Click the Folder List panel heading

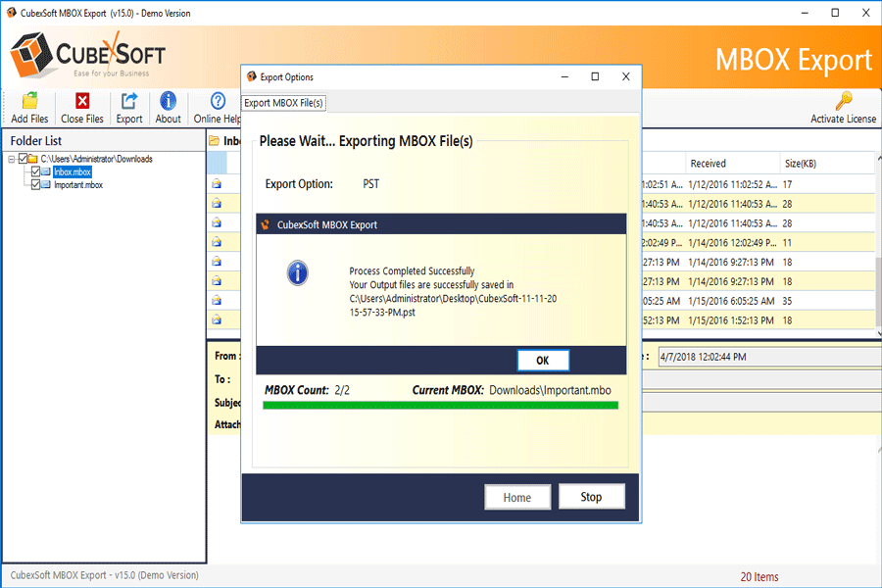pyautogui.click(x=36, y=141)
